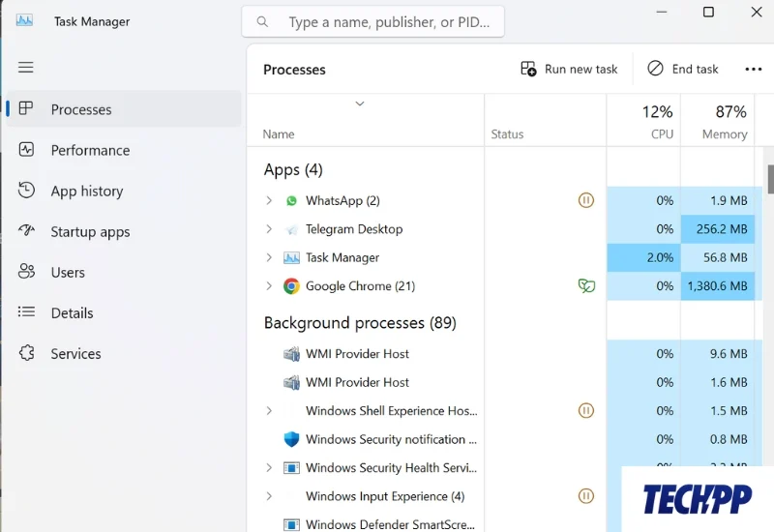Image resolution: width=774 pixels, height=532 pixels.
Task: Click the Run new task button
Action: pos(569,70)
